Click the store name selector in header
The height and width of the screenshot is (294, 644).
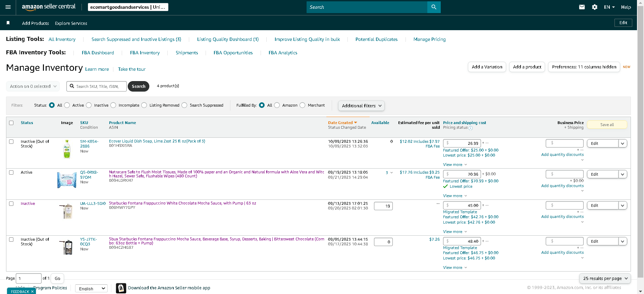click(128, 7)
